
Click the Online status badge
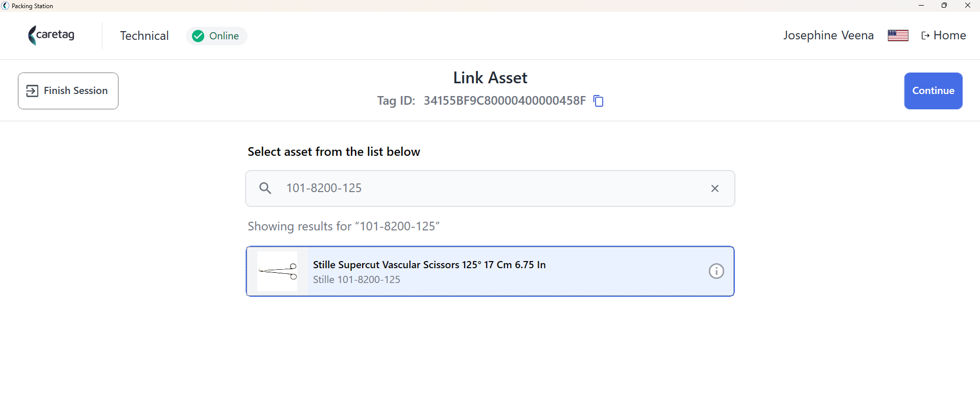coord(217,36)
